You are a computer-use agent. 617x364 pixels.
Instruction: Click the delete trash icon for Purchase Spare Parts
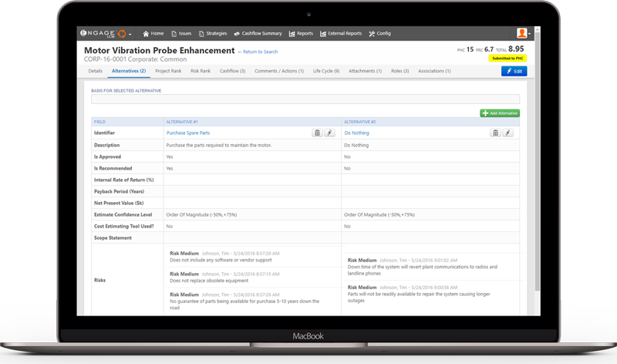point(317,133)
